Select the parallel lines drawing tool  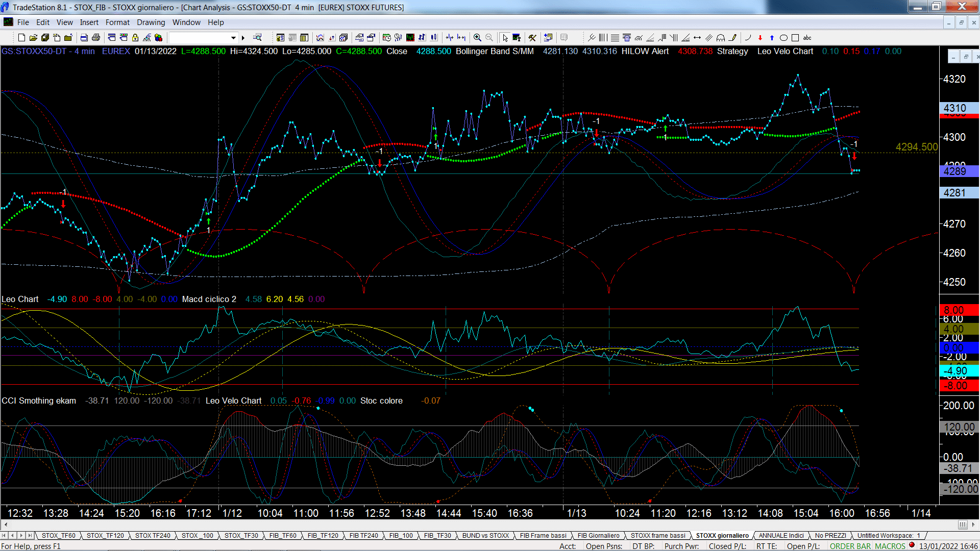[709, 37]
